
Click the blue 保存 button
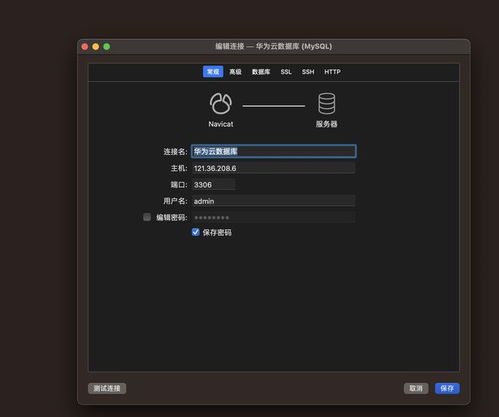pos(447,388)
